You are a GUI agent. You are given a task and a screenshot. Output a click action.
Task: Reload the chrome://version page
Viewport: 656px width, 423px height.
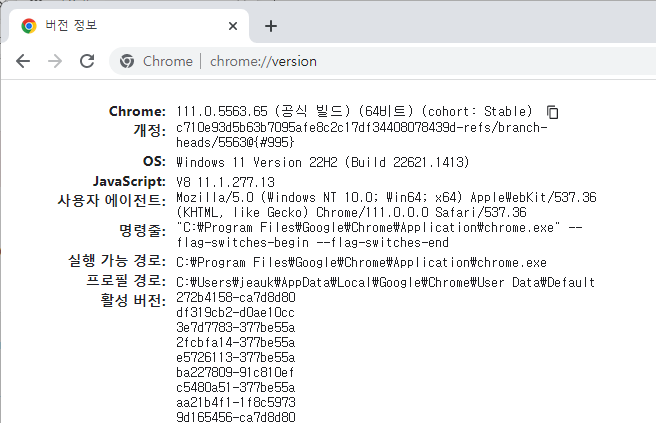tap(87, 62)
